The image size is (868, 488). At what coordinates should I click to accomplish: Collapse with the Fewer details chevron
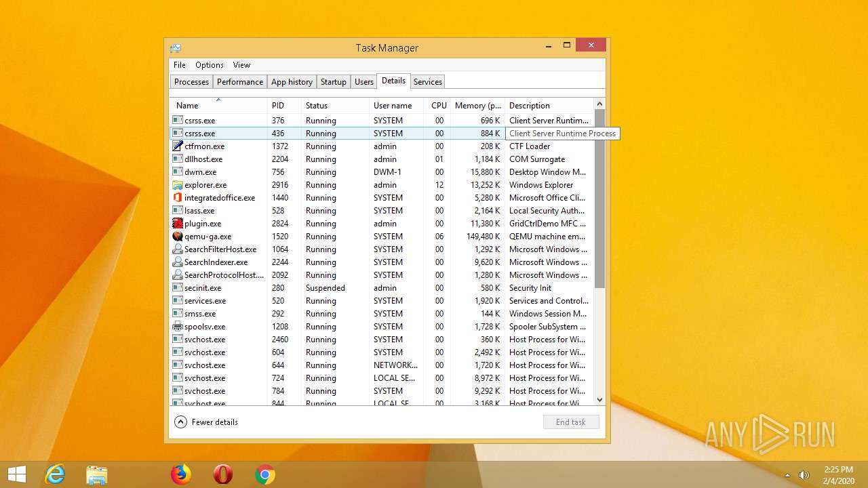180,422
